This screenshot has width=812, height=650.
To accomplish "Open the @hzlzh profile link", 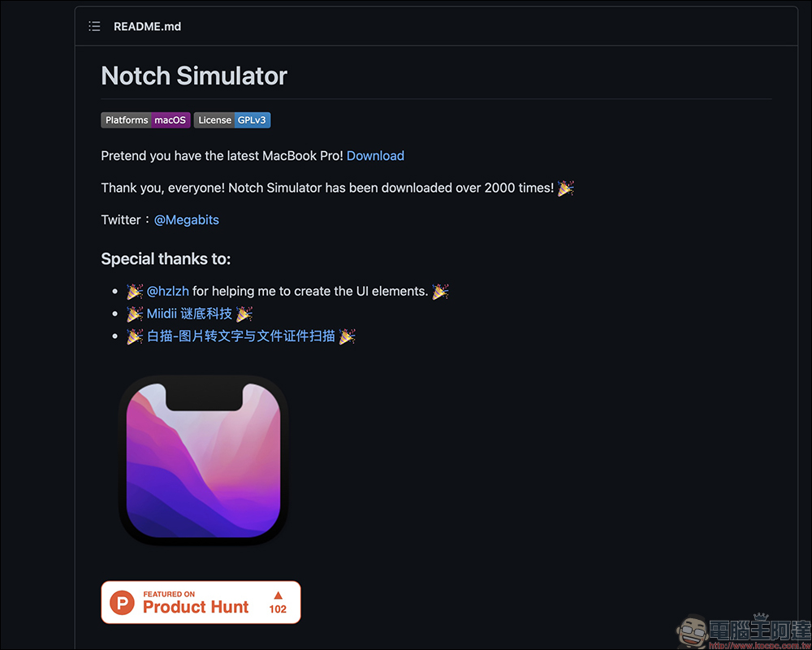I will 168,292.
